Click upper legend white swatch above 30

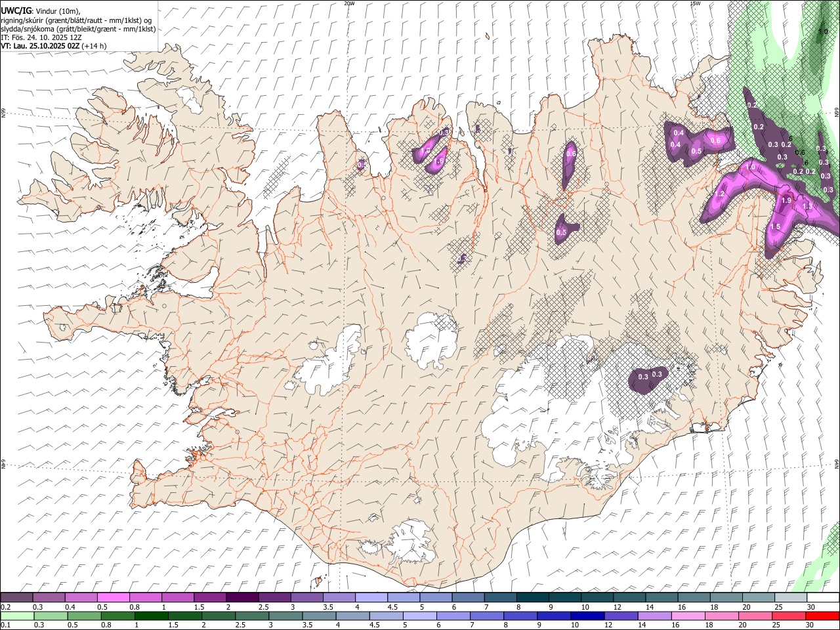point(824,598)
